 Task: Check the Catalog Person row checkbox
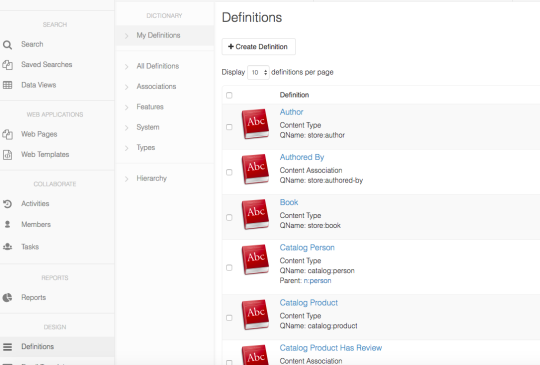coord(229,268)
